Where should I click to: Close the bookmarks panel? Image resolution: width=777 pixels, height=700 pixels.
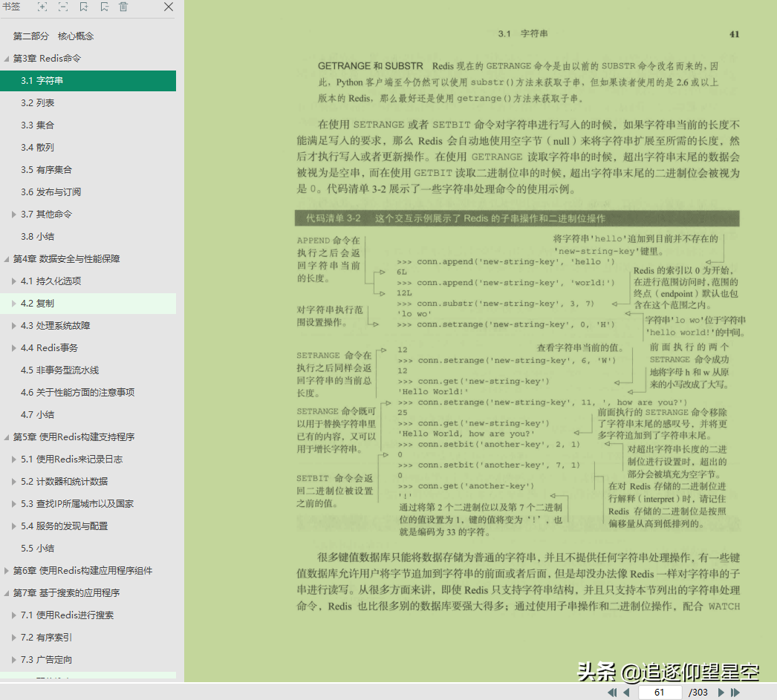[169, 7]
